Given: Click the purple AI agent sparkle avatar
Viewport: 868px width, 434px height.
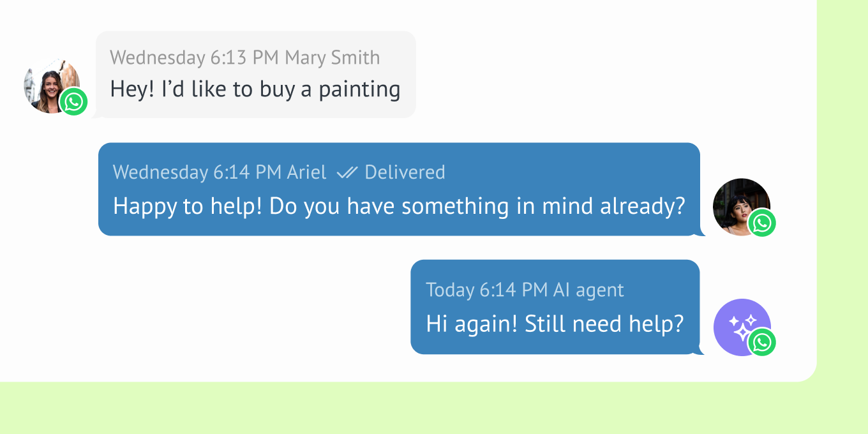Looking at the screenshot, I should [x=737, y=322].
